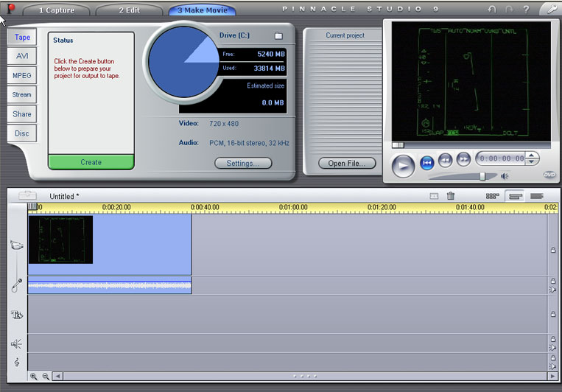Switch to the 2 Edit tab

click(x=131, y=10)
